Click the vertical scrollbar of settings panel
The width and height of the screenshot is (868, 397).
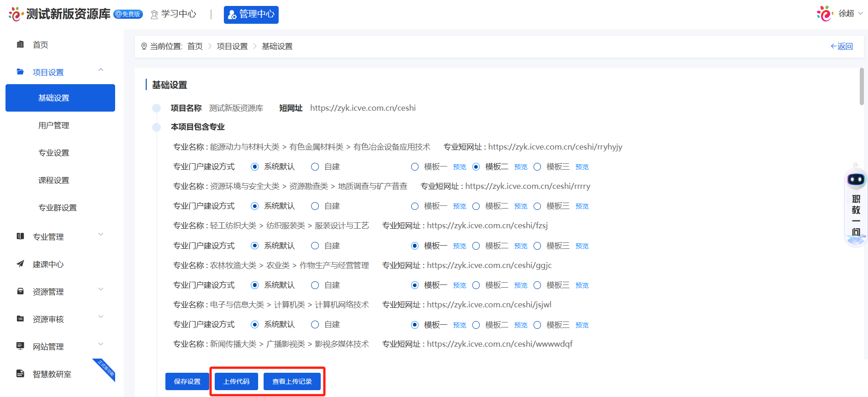[x=862, y=87]
